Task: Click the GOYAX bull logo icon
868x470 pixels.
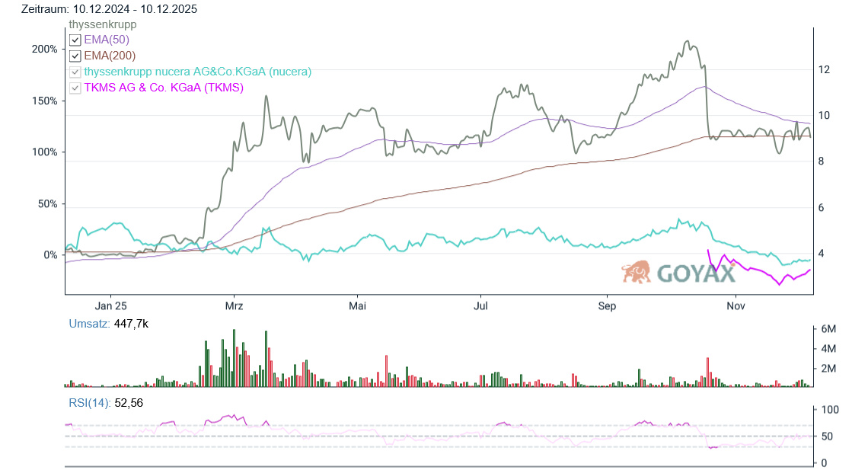Action: 637,272
